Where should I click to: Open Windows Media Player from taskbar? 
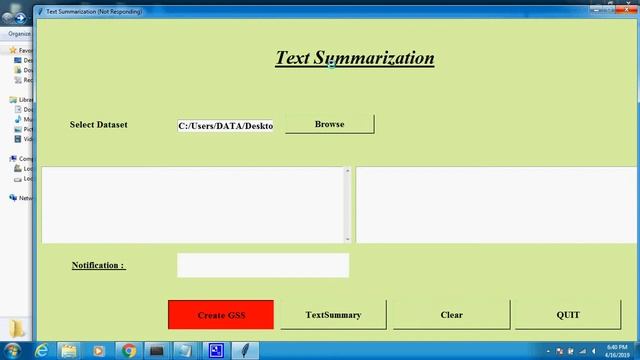coord(98,351)
